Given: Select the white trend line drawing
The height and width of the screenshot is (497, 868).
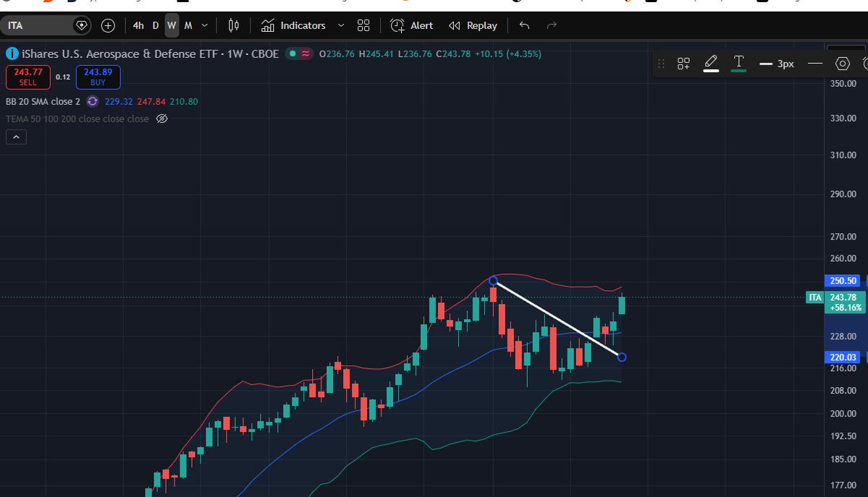Looking at the screenshot, I should coord(557,319).
